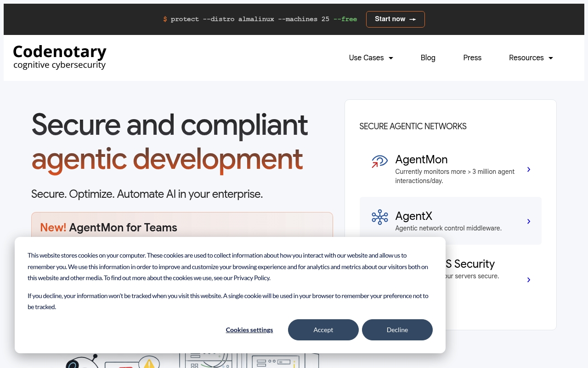Accept the cookies
The height and width of the screenshot is (368, 588).
pyautogui.click(x=323, y=330)
